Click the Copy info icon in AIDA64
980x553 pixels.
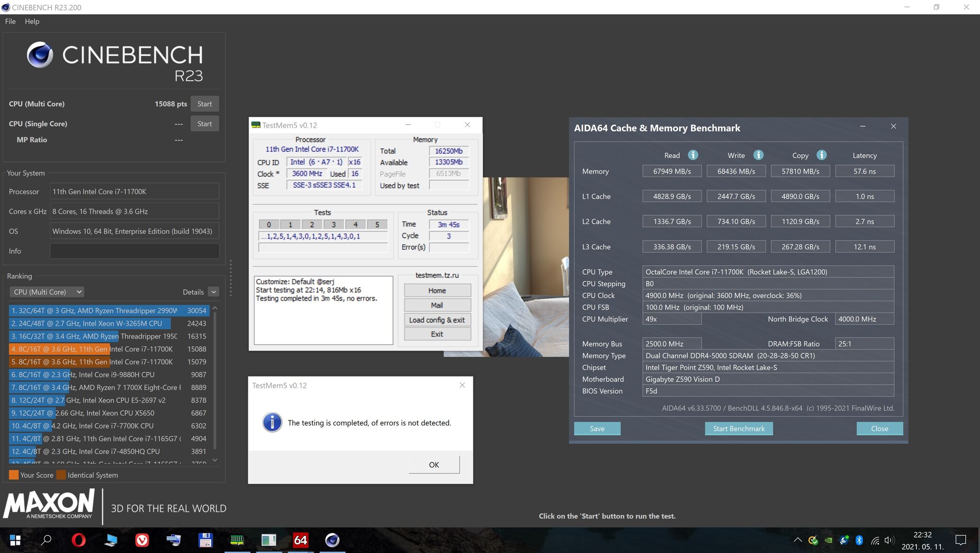coord(822,155)
